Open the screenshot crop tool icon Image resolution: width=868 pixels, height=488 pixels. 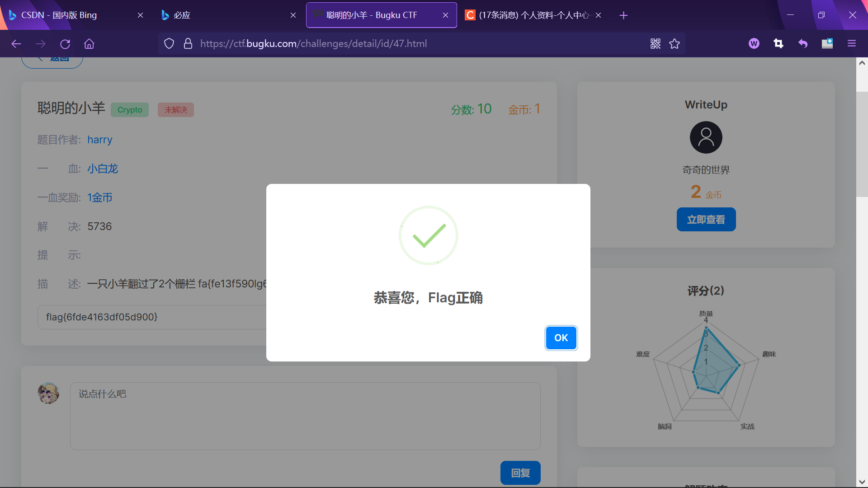coord(778,44)
